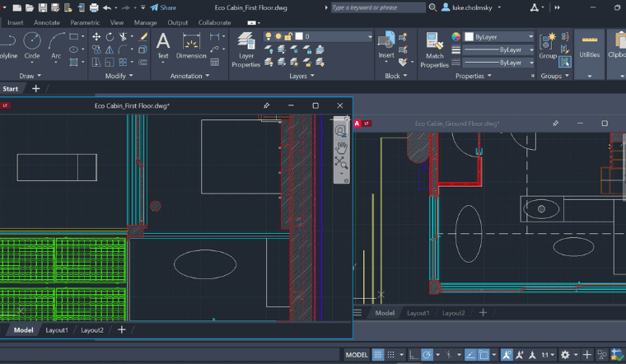
Task: Open new drawing tab with plus beside Start
Action: 36,89
